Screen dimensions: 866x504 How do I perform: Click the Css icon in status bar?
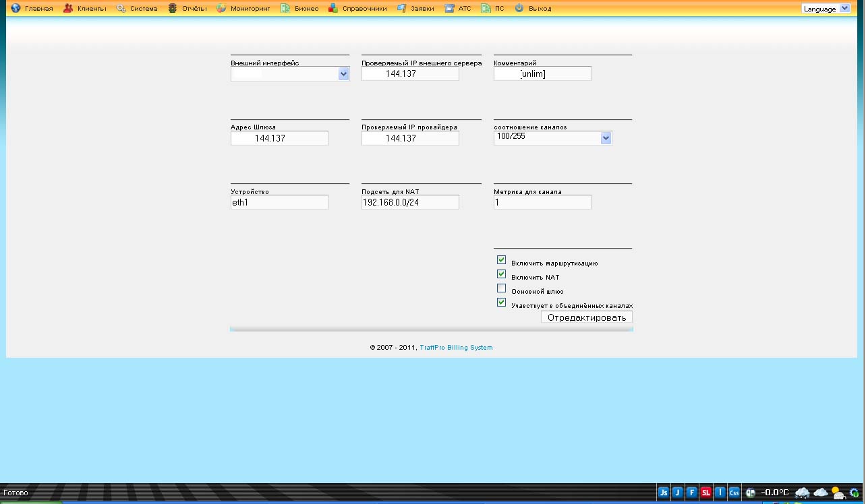click(734, 493)
